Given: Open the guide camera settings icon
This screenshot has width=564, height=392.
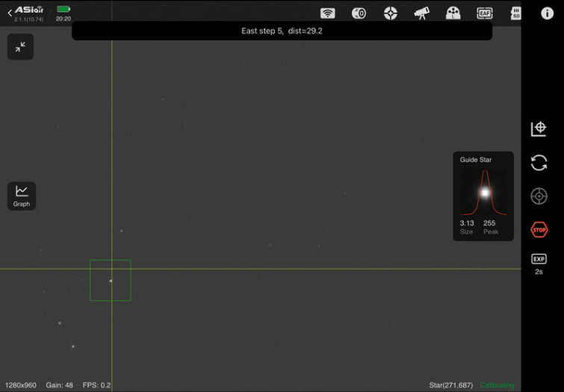Looking at the screenshot, I should point(359,13).
